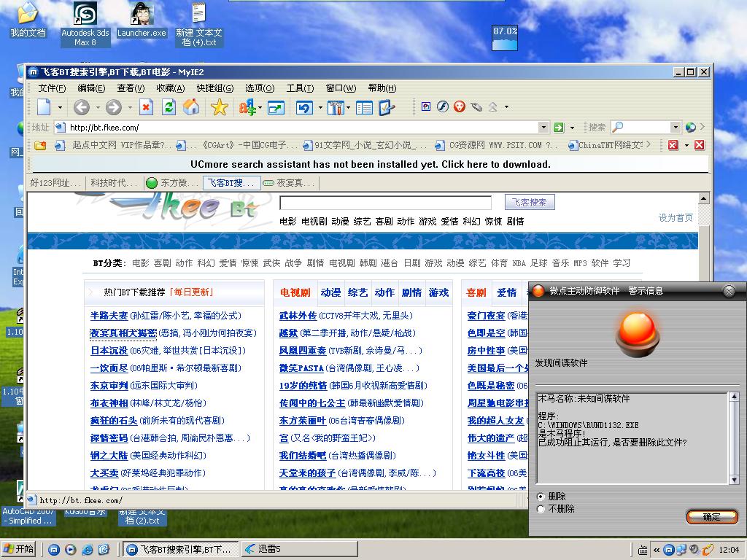Image resolution: width=747 pixels, height=560 pixels.
Task: Open the 文件(F) menu
Action: pos(52,88)
